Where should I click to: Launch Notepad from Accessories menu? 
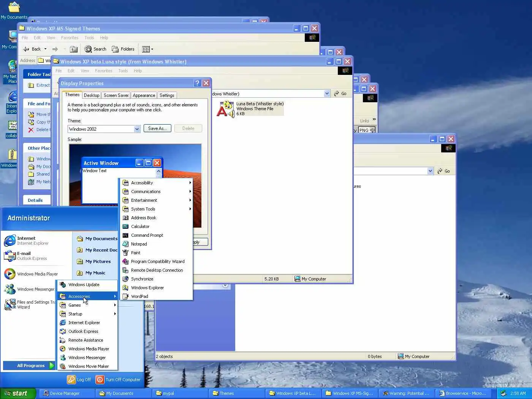point(156,244)
